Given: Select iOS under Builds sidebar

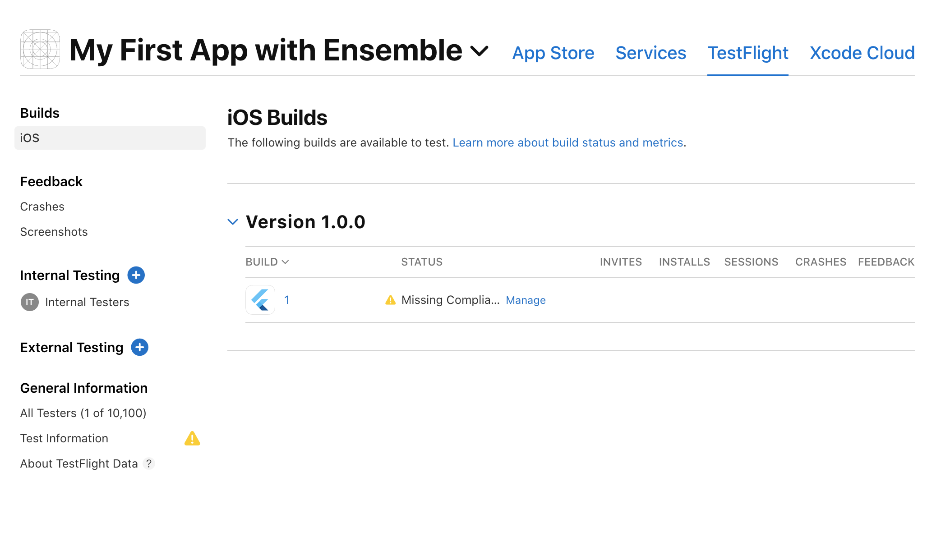Looking at the screenshot, I should coord(29,138).
